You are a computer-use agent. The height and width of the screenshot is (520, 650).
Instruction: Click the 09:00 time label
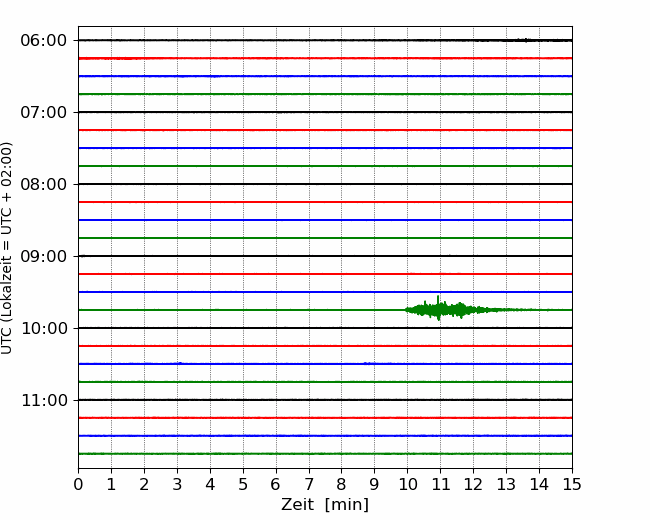click(44, 256)
